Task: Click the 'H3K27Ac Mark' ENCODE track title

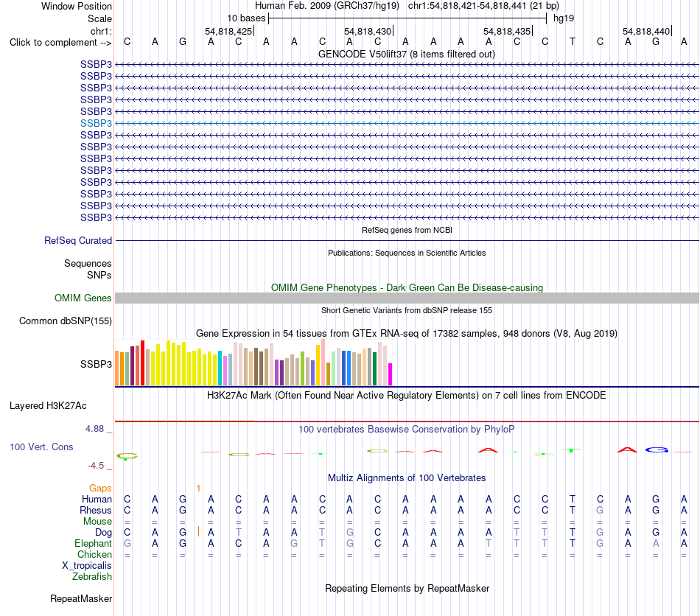Action: 407,396
